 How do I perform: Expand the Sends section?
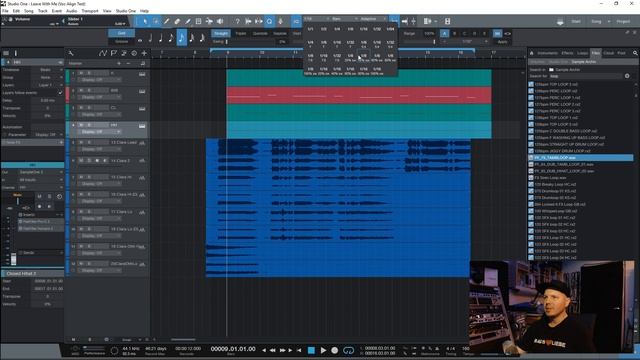pos(40,253)
